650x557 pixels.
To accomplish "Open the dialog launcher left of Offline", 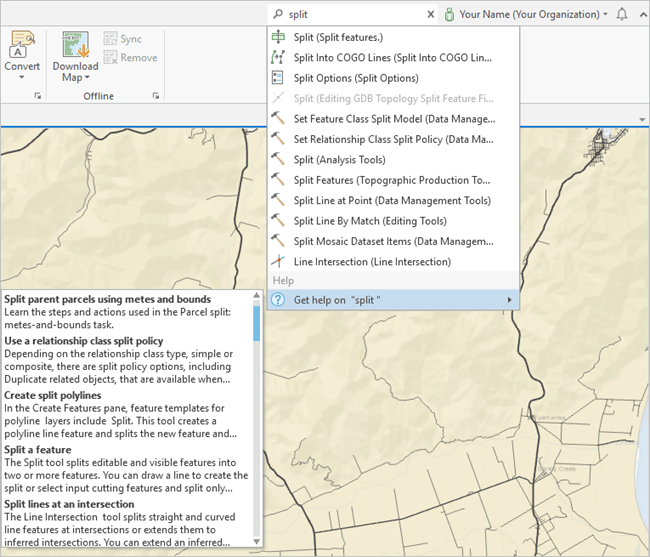I will 38,96.
